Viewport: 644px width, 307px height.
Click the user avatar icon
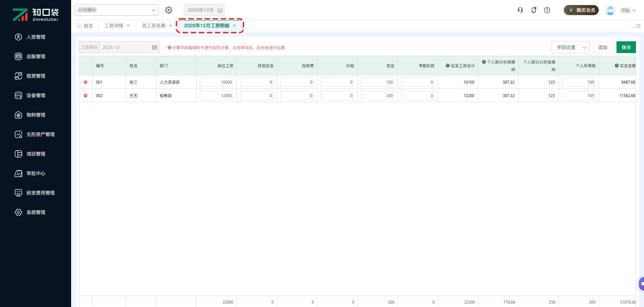coord(610,10)
